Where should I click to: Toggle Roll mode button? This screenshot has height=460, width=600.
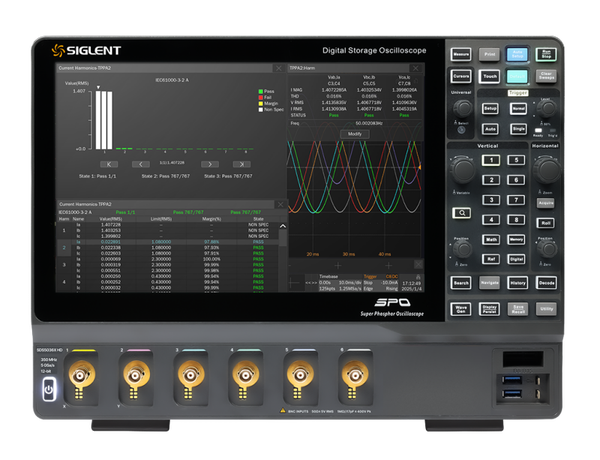pos(546,223)
